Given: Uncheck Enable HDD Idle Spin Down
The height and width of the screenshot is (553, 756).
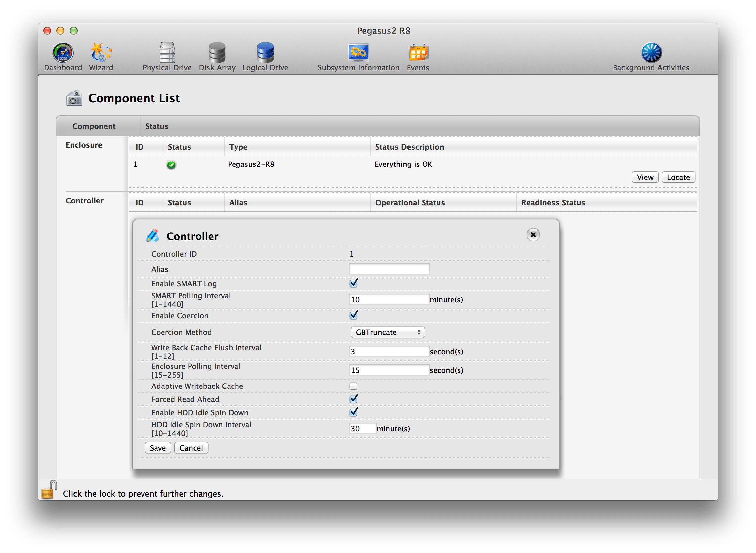Looking at the screenshot, I should [353, 413].
